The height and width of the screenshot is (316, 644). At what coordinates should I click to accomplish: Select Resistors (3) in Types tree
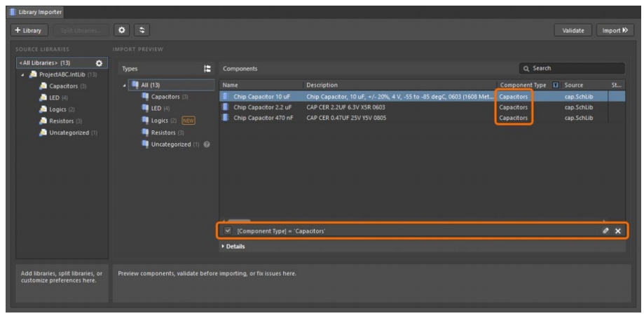(167, 132)
